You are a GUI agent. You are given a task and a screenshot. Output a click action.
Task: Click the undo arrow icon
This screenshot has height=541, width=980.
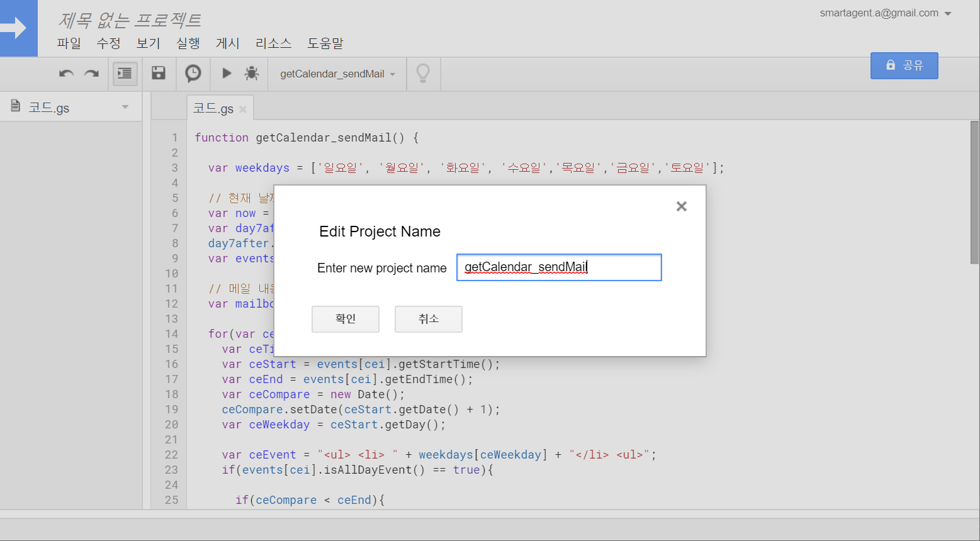point(66,74)
